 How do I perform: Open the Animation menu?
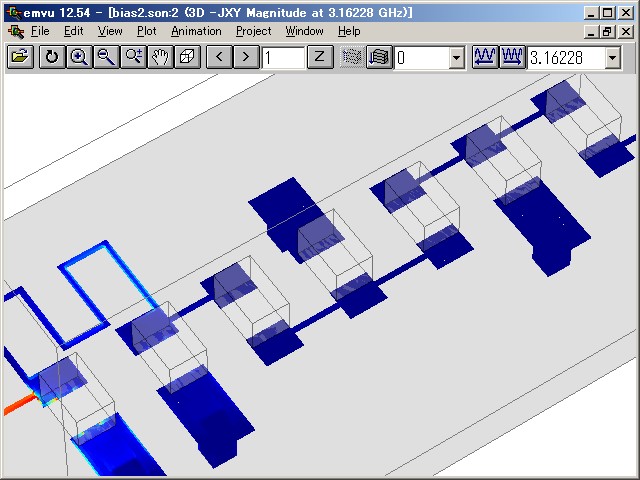[x=196, y=31]
